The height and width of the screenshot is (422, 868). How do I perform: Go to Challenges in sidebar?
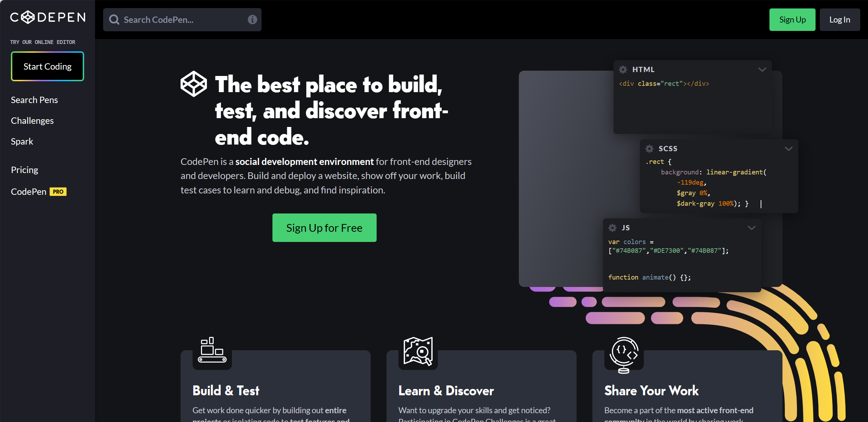32,121
